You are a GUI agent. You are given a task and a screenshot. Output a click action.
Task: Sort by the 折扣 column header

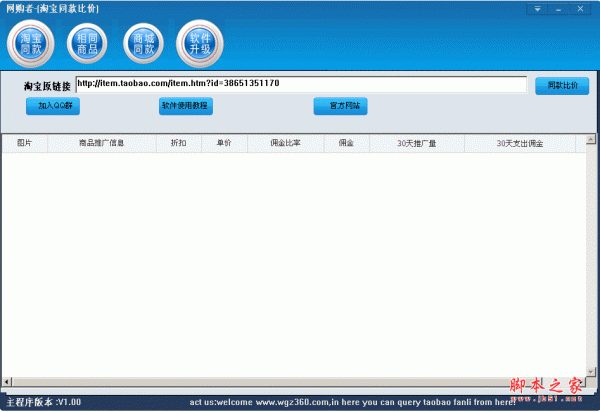179,143
